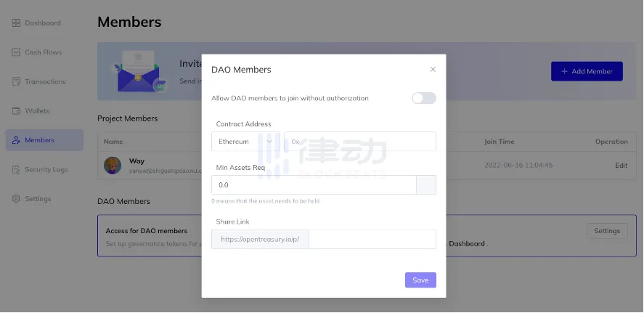Click the Members people icon

(x=17, y=140)
